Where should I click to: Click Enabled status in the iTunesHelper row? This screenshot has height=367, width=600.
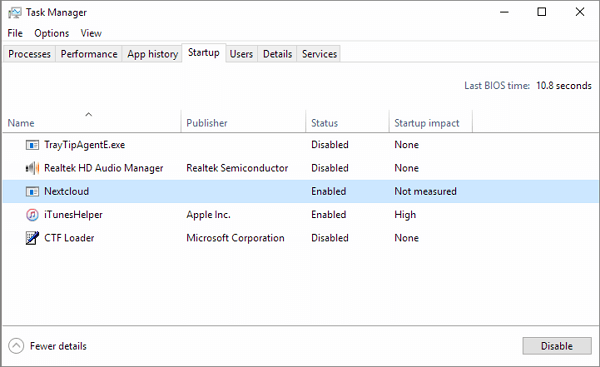[x=329, y=215]
